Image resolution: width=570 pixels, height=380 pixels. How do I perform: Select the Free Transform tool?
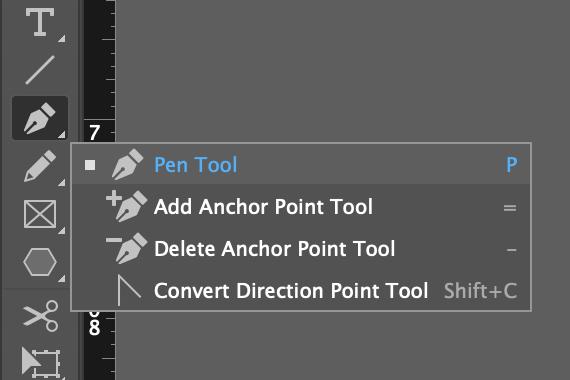pyautogui.click(x=41, y=362)
